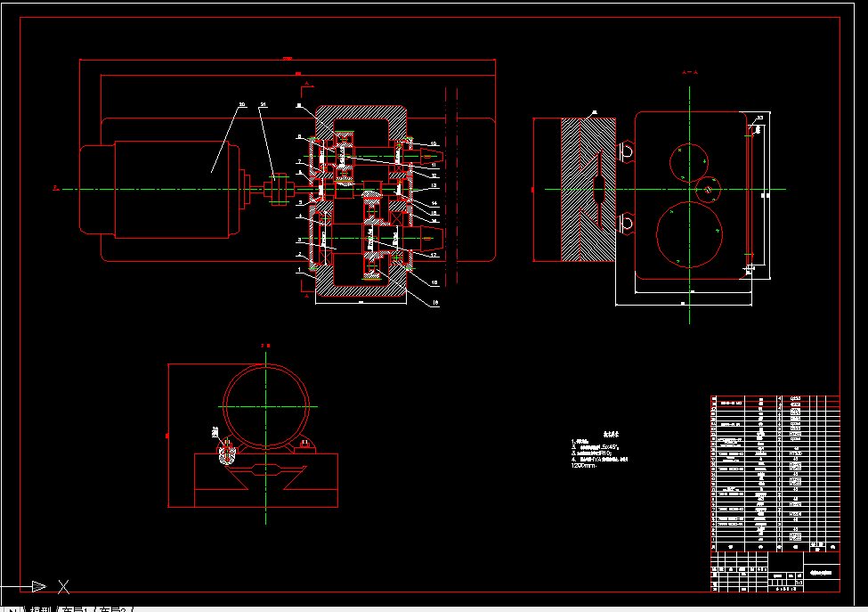Image resolution: width=868 pixels, height=612 pixels.
Task: Select the motor circle in bottom end view
Action: [x=266, y=406]
